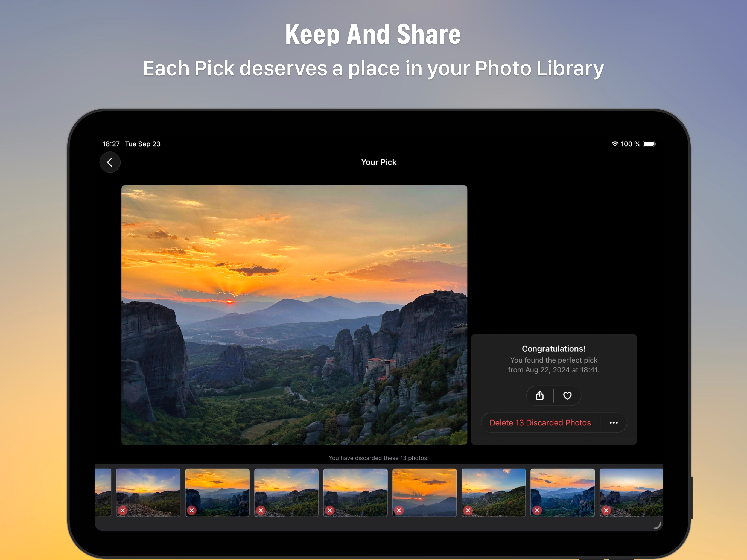
Task: Delete 13 Discarded Photos
Action: click(x=540, y=422)
